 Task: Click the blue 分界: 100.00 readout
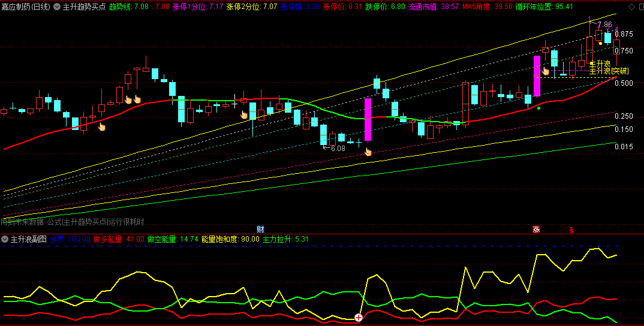[70, 239]
